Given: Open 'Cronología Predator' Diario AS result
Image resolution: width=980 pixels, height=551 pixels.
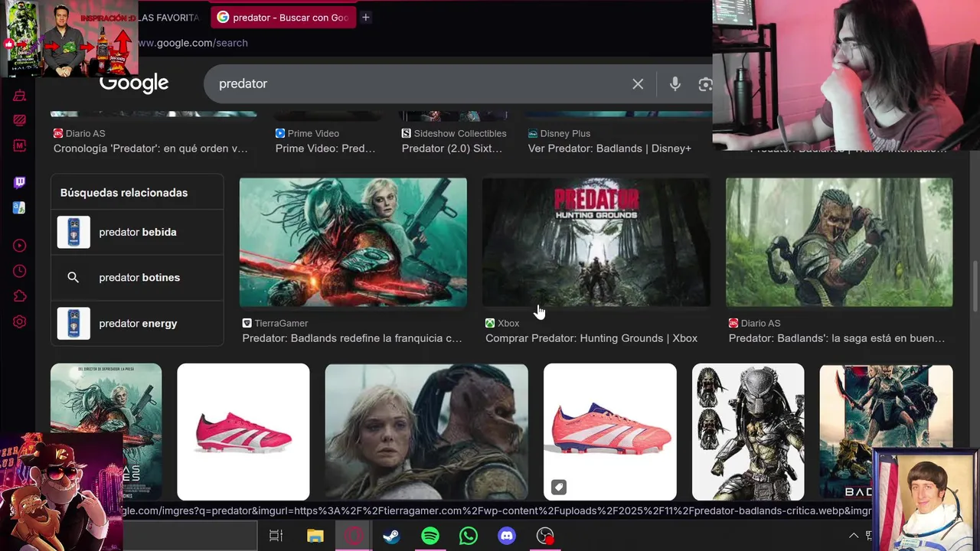Looking at the screenshot, I should click(x=151, y=148).
